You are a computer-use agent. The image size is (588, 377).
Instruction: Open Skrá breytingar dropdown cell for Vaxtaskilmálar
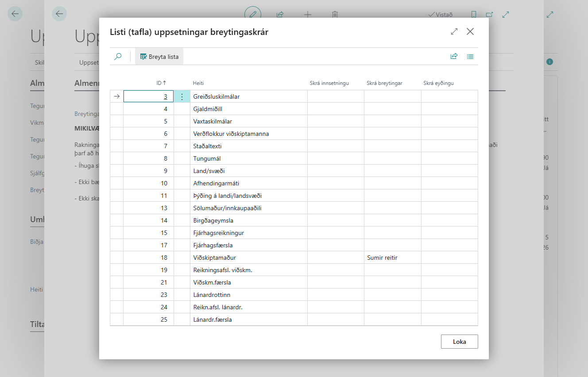tap(393, 121)
